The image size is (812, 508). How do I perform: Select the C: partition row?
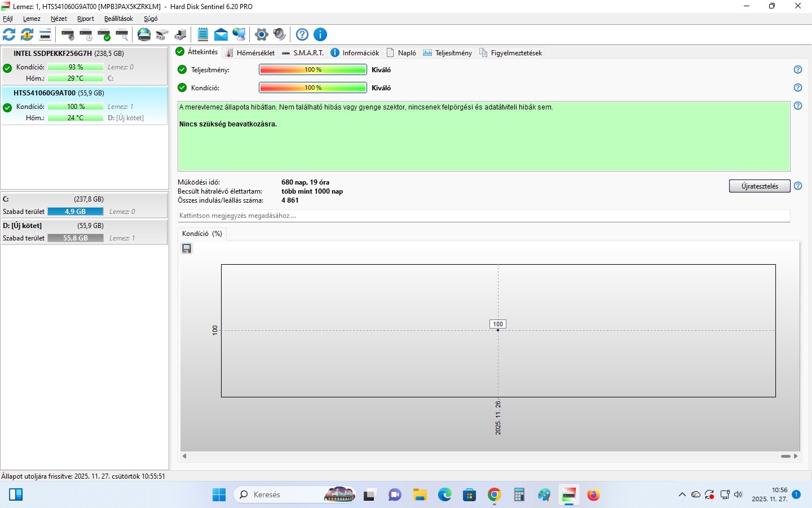coord(84,205)
